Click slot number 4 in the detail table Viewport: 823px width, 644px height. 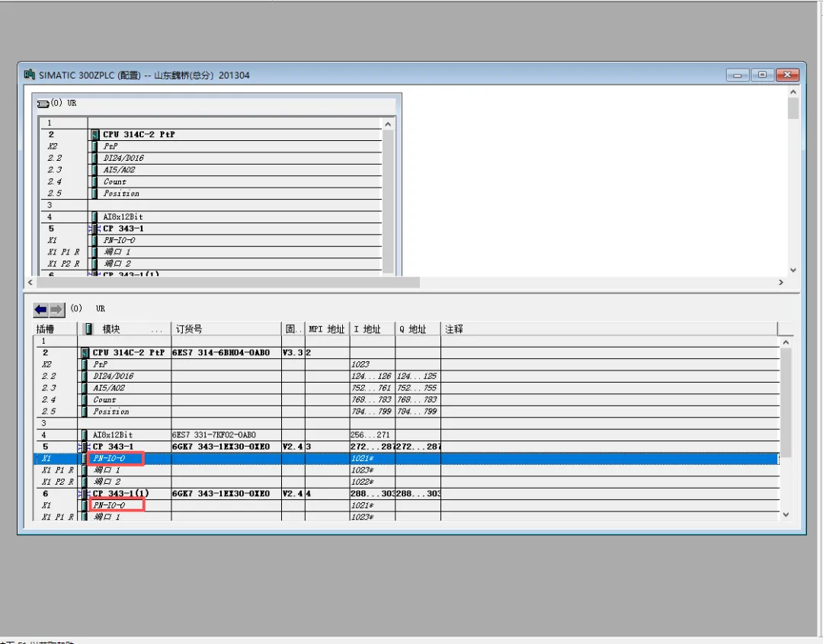43,434
